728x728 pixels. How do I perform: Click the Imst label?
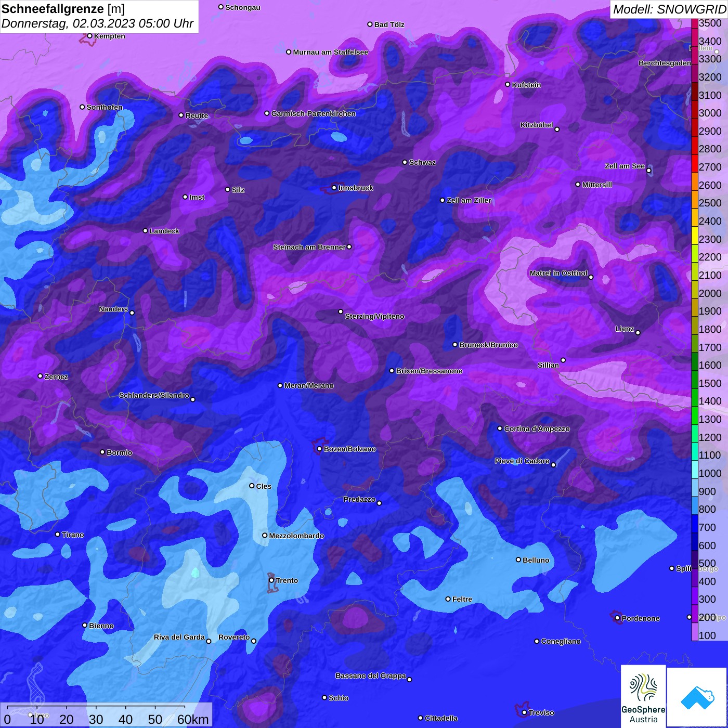(197, 197)
